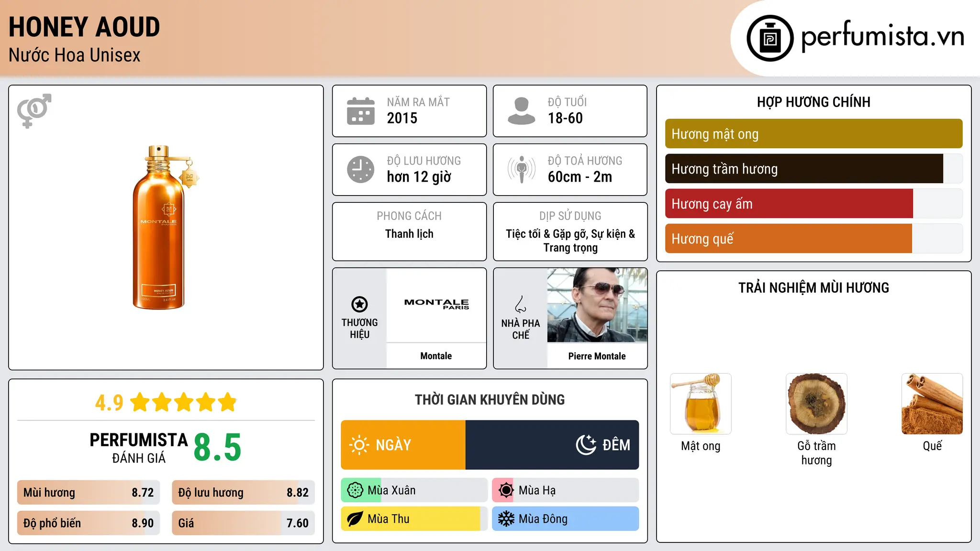The image size is (980, 551).
Task: Click the Dịp sử dụng label
Action: pos(570,216)
